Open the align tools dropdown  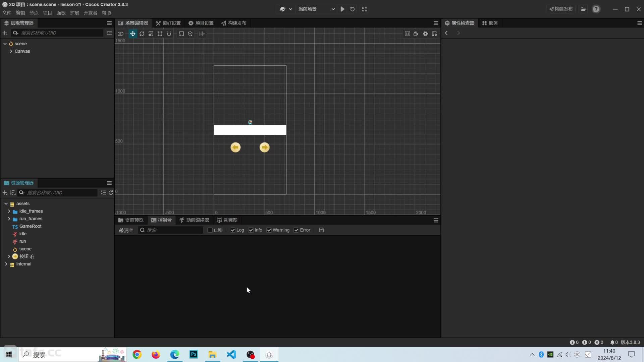[202, 34]
